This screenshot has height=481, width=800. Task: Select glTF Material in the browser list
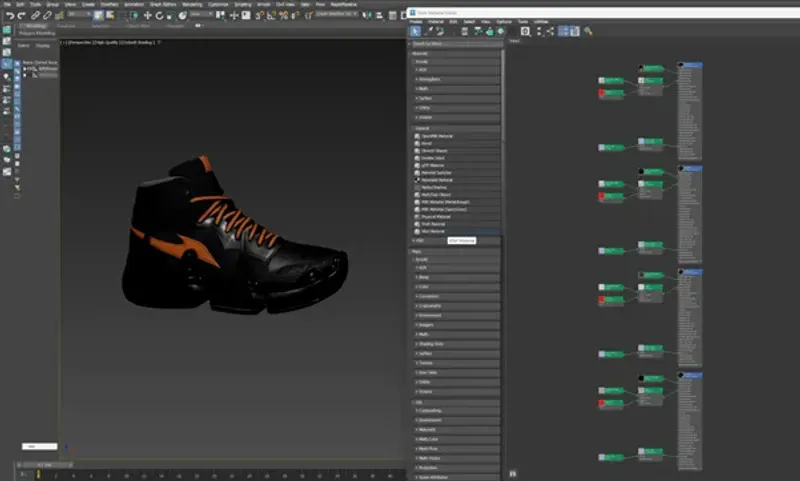click(433, 165)
